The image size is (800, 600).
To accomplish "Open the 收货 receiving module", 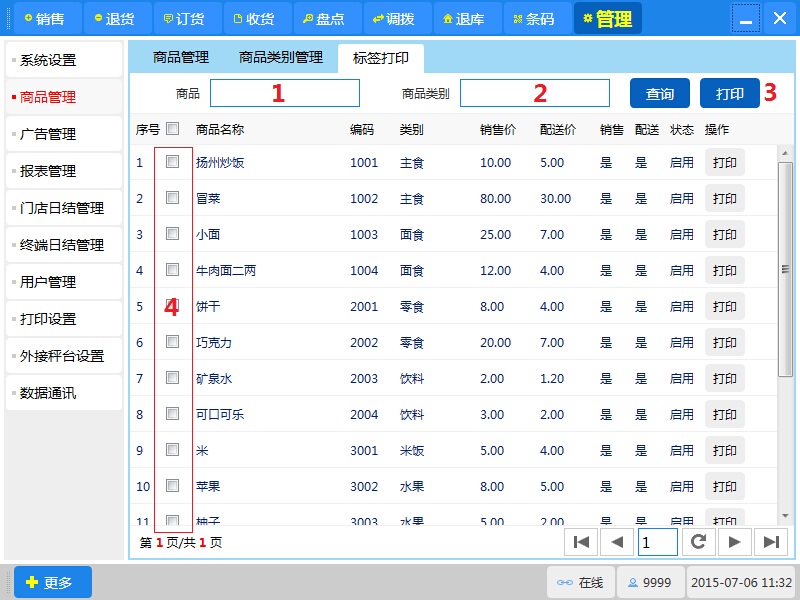I will [x=257, y=18].
